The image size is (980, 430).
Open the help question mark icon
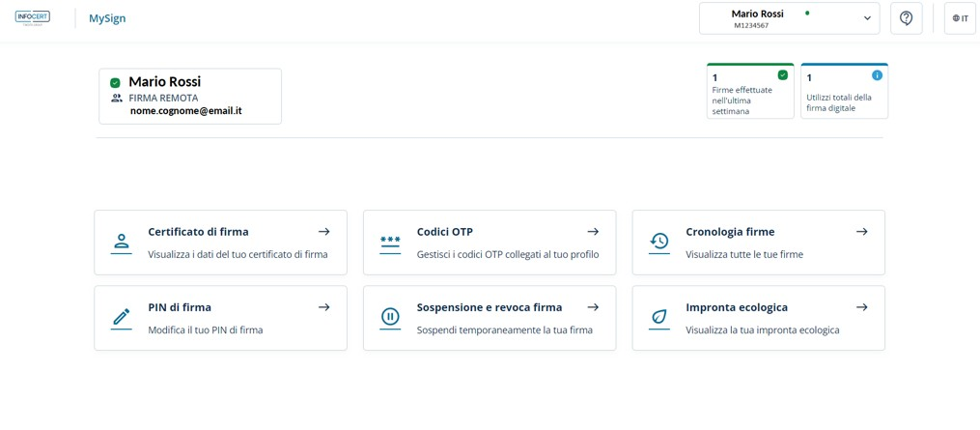(x=906, y=18)
